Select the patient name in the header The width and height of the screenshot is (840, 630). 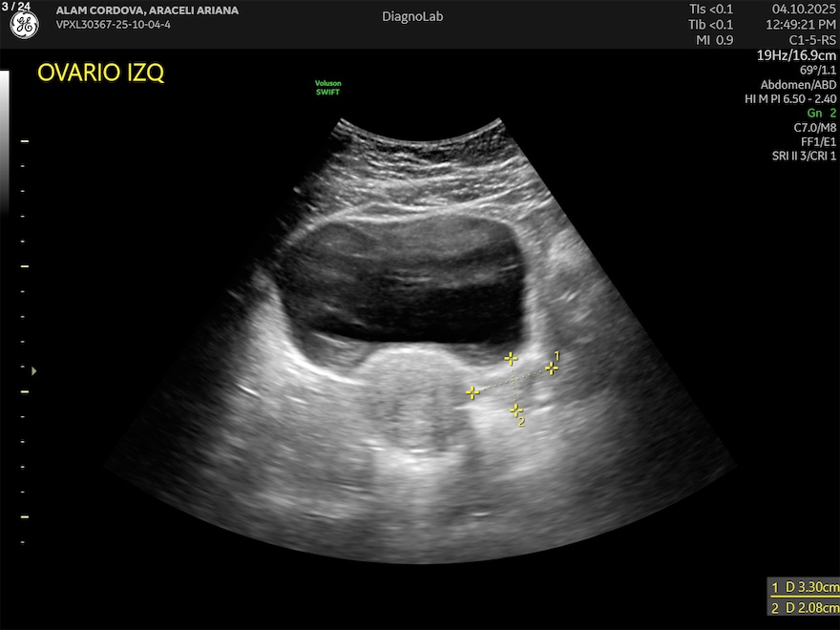pyautogui.click(x=147, y=10)
